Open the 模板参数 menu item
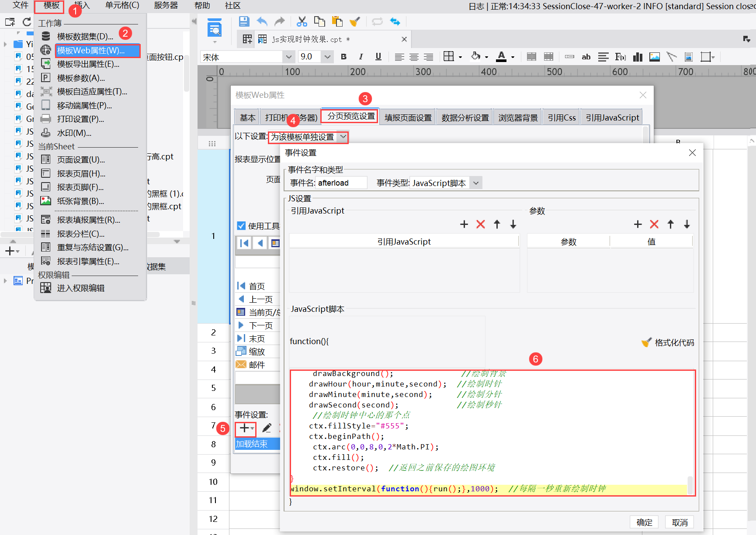This screenshot has height=535, width=756. coord(81,78)
